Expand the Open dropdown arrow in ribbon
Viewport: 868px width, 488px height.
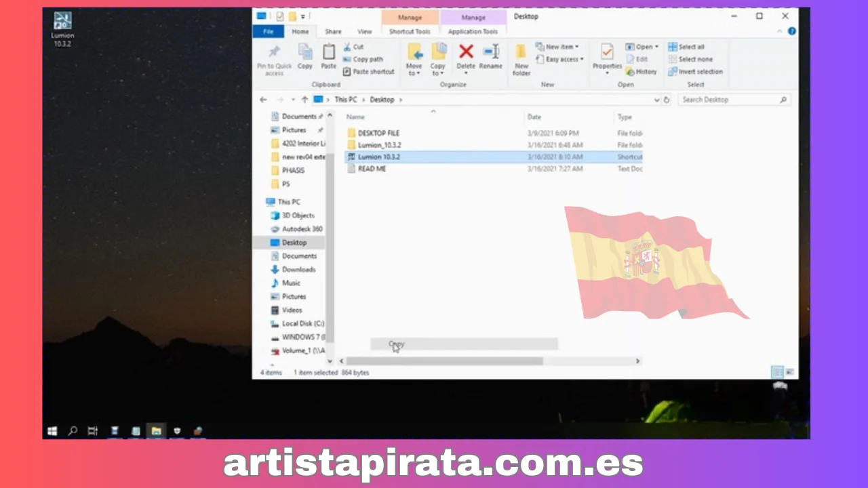point(656,47)
